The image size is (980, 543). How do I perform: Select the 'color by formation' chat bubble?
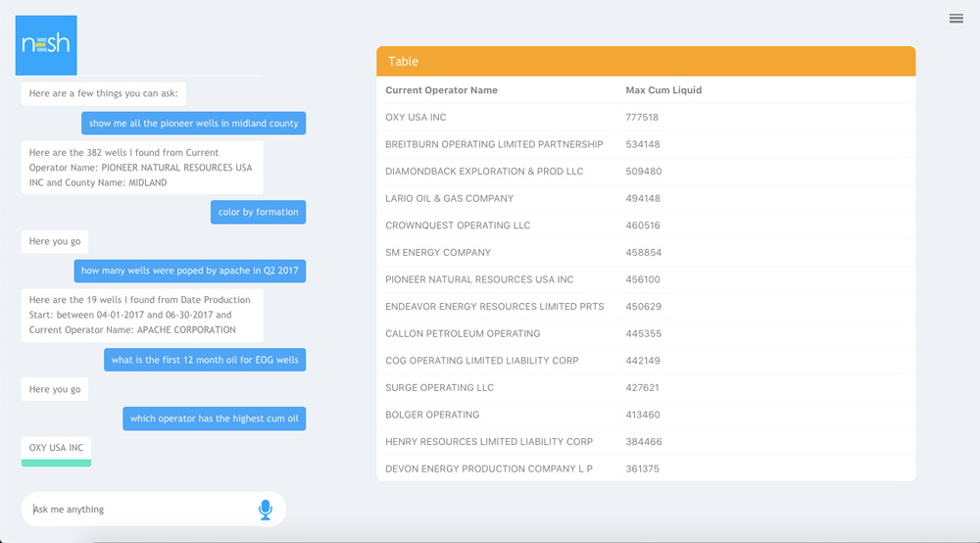point(258,212)
